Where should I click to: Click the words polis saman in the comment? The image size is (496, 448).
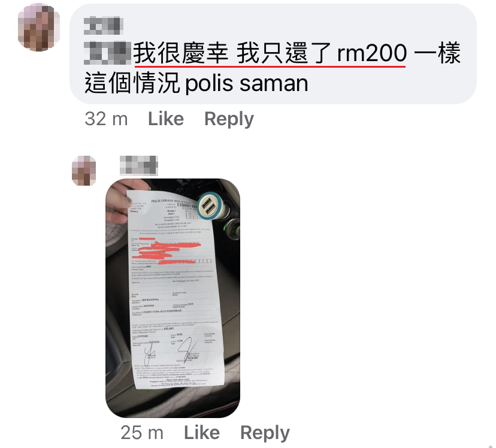click(246, 83)
